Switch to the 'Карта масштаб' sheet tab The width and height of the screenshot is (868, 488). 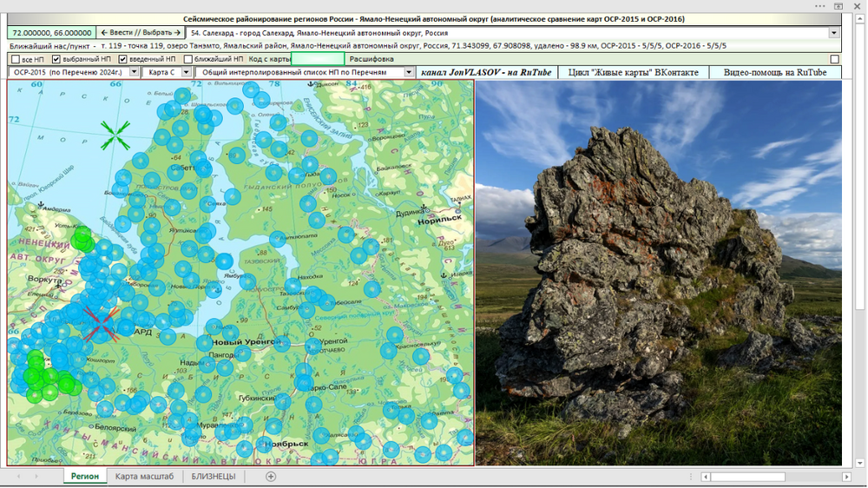click(x=144, y=477)
